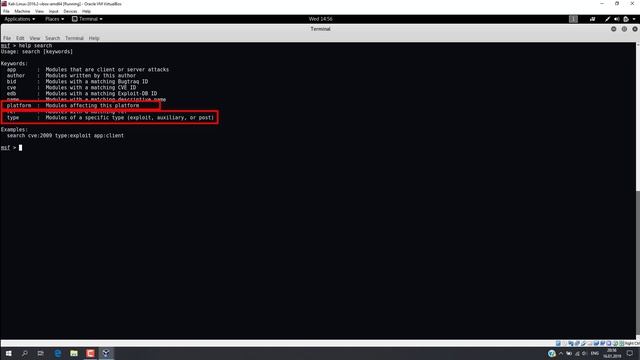Open the Windows notification center
Image resolution: width=640 pixels, height=360 pixels.
tap(630, 353)
